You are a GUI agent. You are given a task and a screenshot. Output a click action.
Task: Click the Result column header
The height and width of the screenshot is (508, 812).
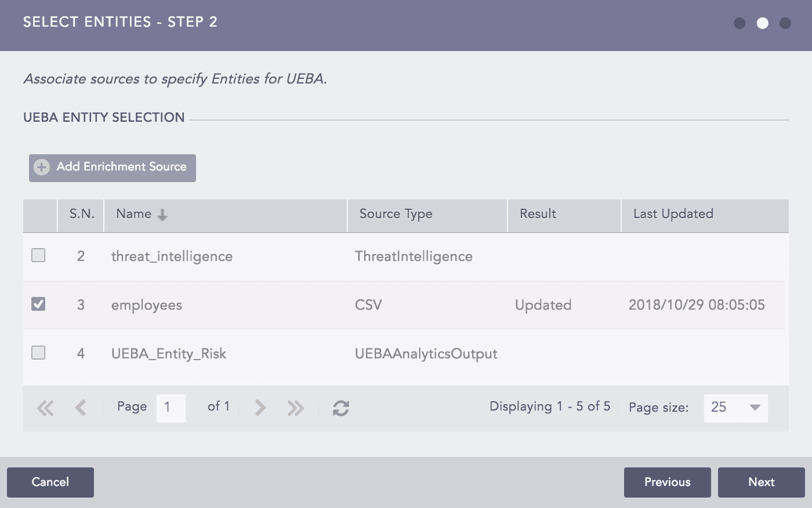(x=537, y=214)
